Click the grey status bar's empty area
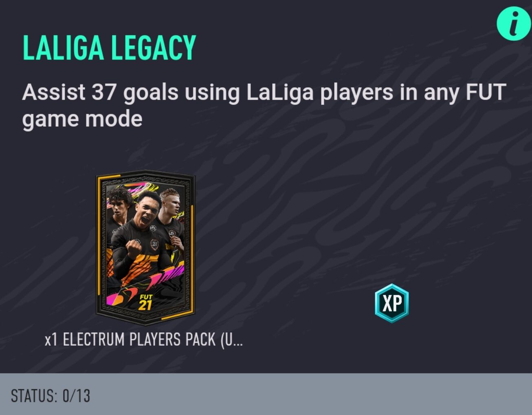532x415 pixels. coord(310,394)
